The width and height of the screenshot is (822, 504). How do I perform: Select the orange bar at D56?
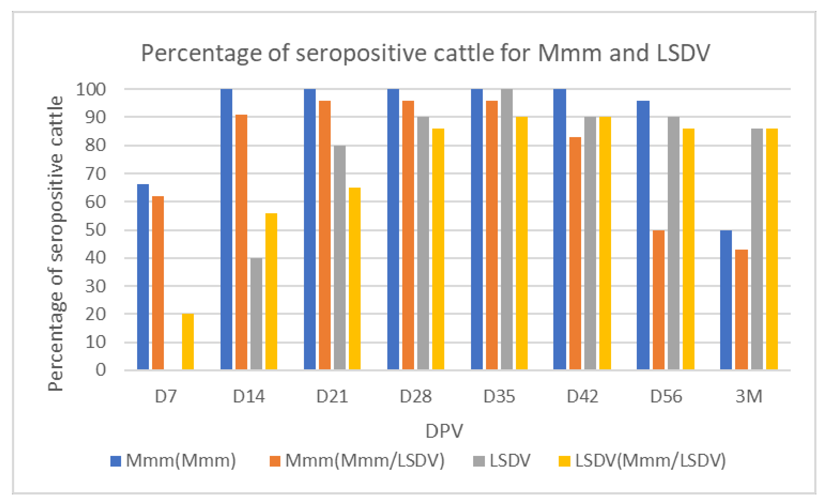(658, 300)
